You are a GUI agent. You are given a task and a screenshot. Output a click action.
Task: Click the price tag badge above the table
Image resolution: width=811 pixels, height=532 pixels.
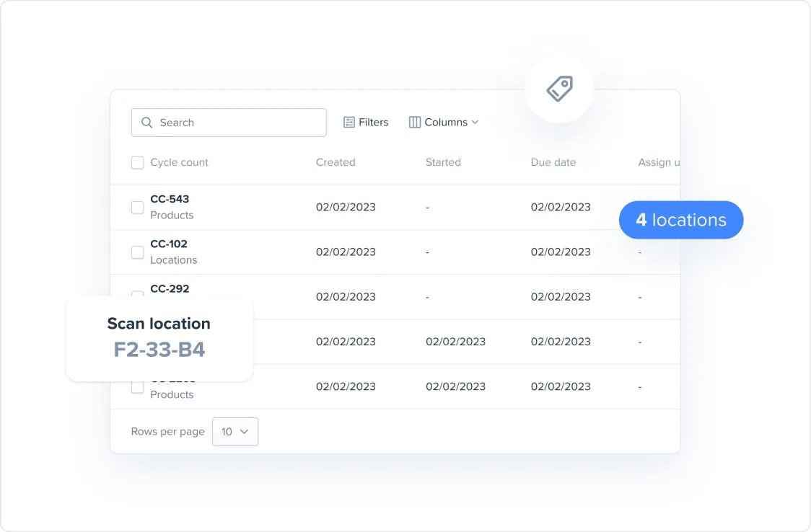559,89
